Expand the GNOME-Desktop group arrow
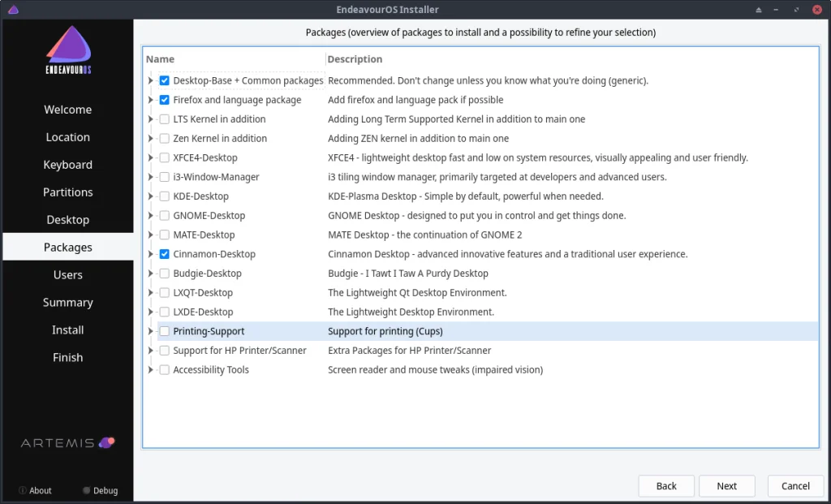The height and width of the screenshot is (504, 831). 150,216
